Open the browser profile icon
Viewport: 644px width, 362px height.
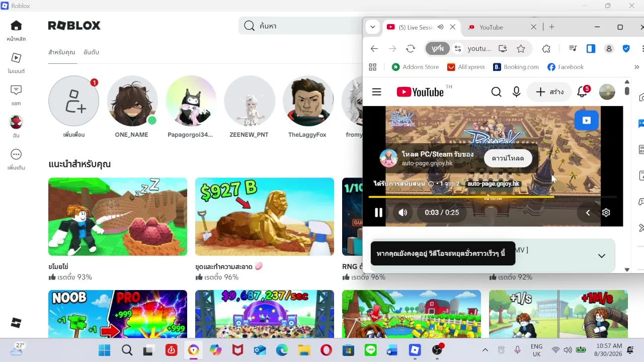click(609, 49)
